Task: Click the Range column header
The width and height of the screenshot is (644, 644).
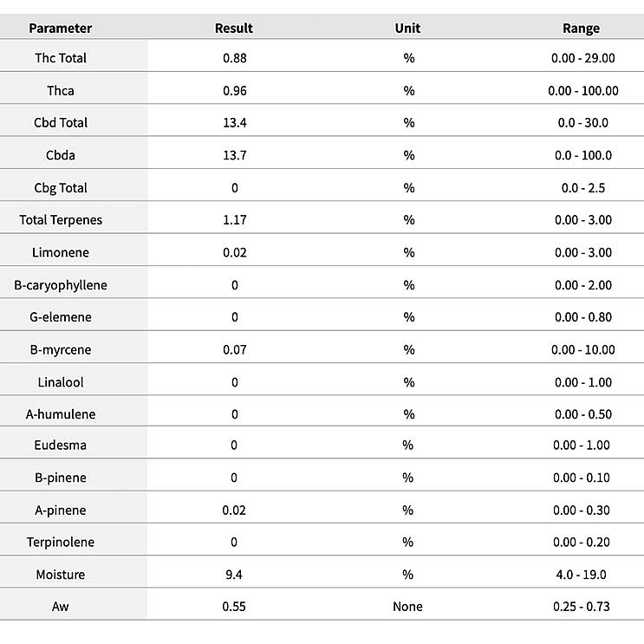Action: pyautogui.click(x=581, y=28)
